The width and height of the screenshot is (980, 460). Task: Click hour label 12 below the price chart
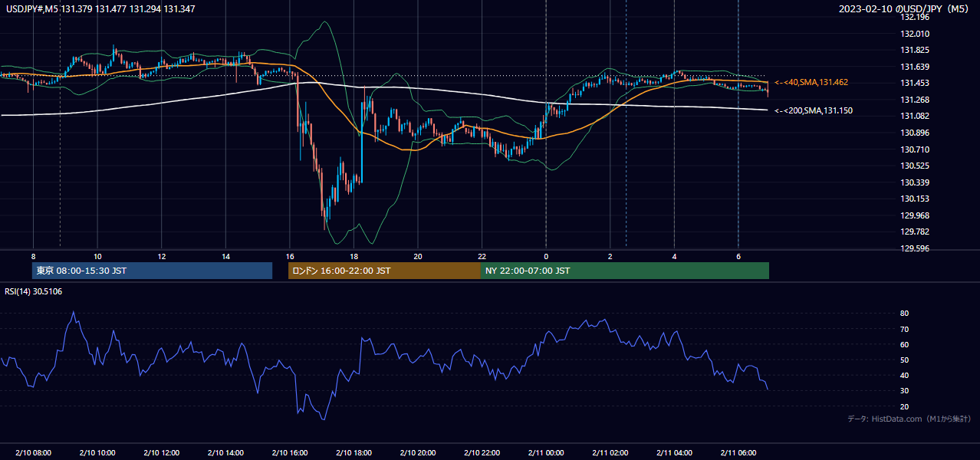tap(162, 256)
